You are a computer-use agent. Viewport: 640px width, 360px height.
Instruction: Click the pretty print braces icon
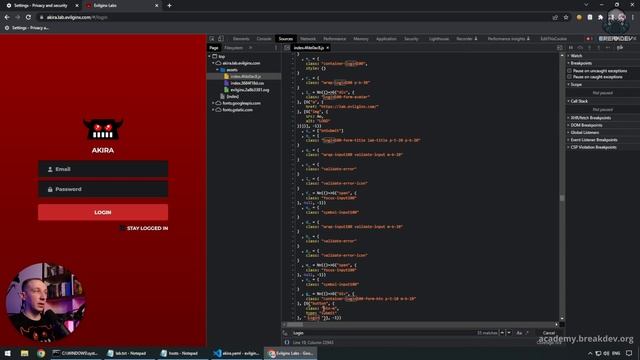coord(287,342)
